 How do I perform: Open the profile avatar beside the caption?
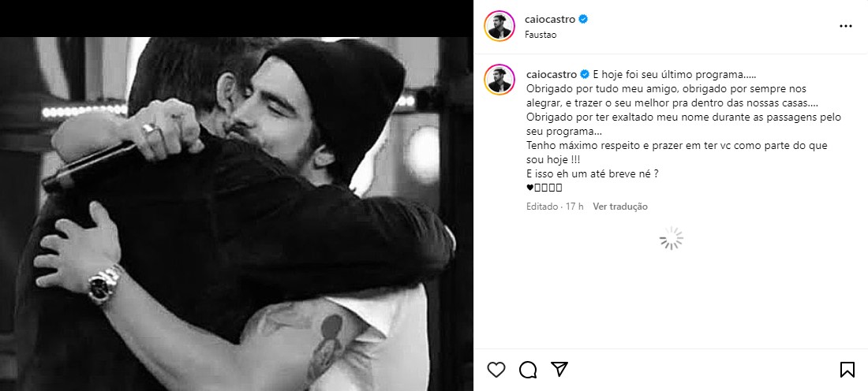coord(499,79)
